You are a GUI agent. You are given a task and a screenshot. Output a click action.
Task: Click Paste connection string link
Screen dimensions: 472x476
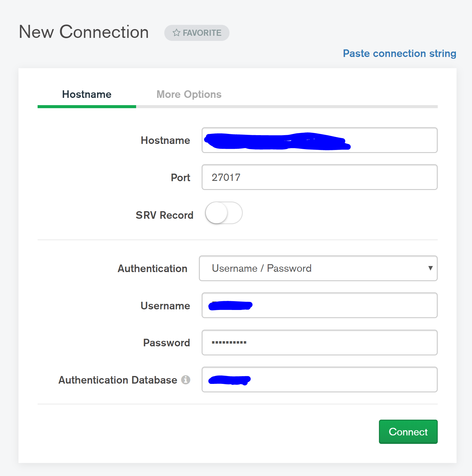tap(399, 54)
